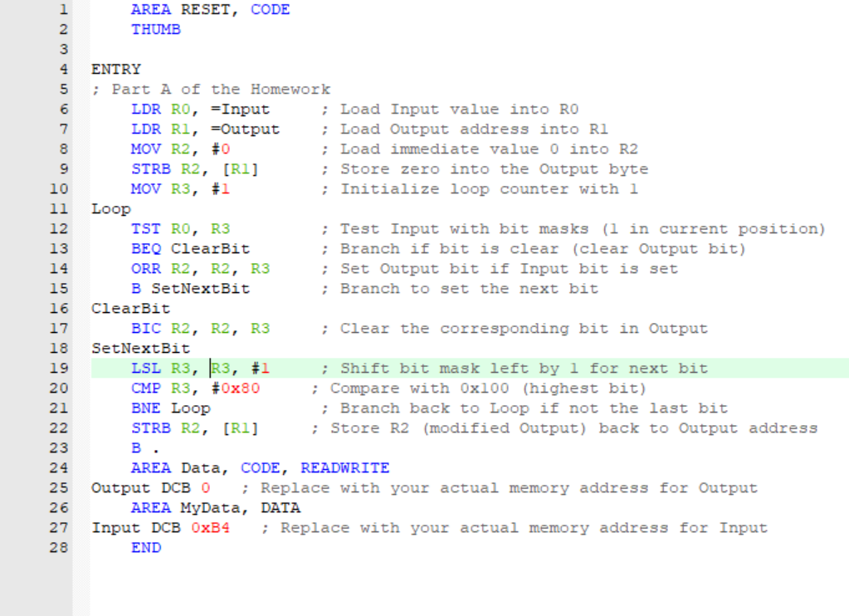Screen dimensions: 849x616
Task: Click line number 19 in the gutter
Action: click(x=58, y=368)
